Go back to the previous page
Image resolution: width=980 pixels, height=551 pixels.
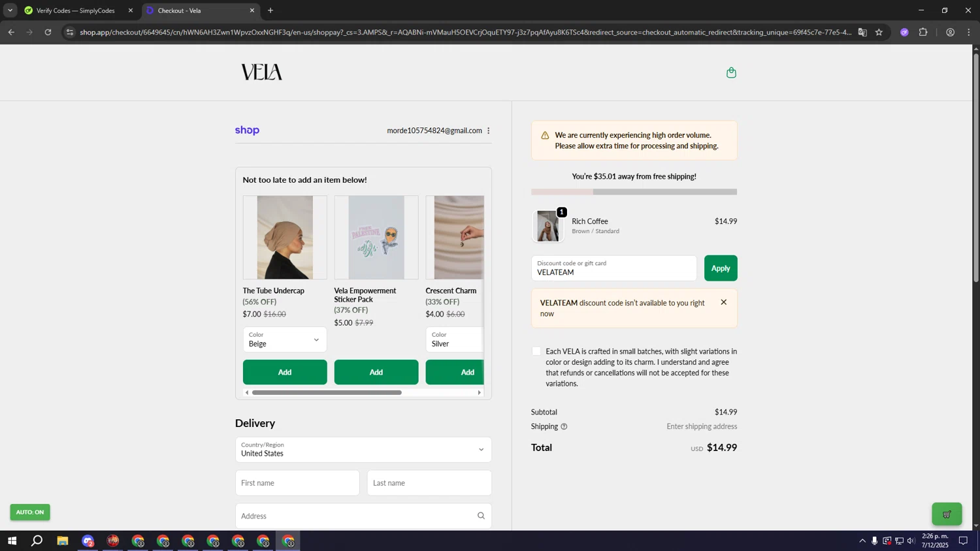coord(11,32)
